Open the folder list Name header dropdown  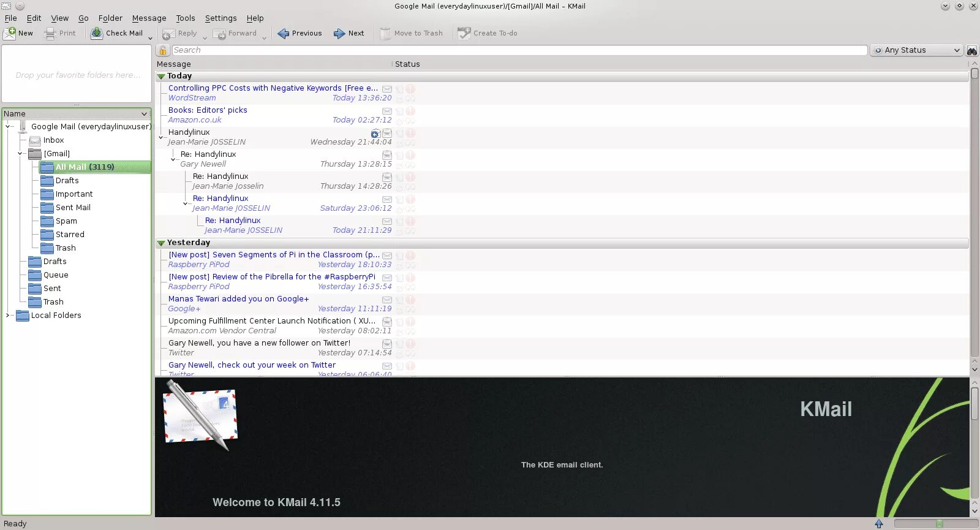click(145, 114)
